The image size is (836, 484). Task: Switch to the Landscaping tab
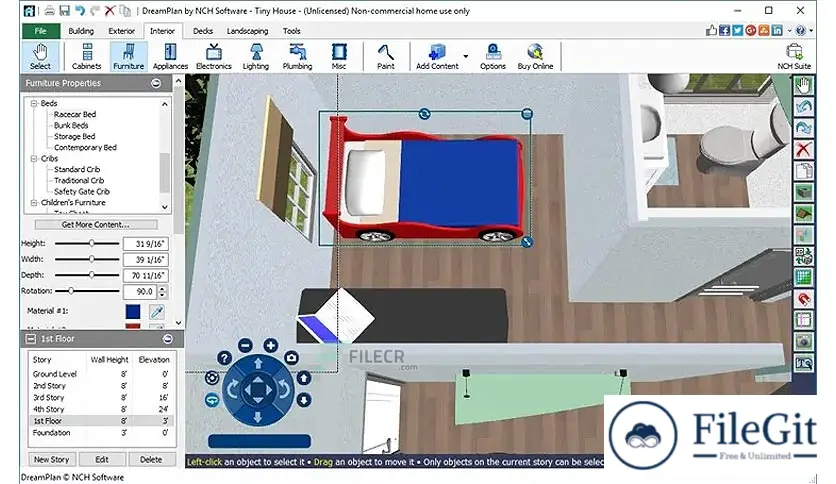tap(247, 31)
